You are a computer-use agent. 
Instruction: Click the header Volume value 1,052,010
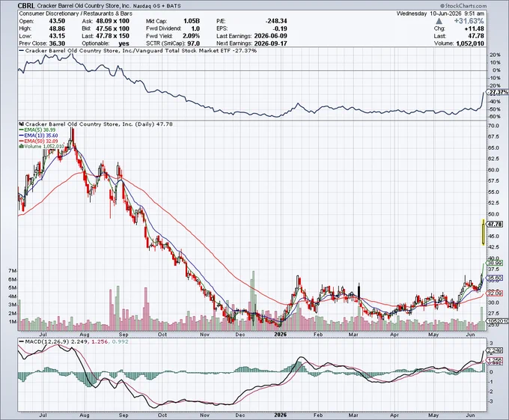coord(470,43)
